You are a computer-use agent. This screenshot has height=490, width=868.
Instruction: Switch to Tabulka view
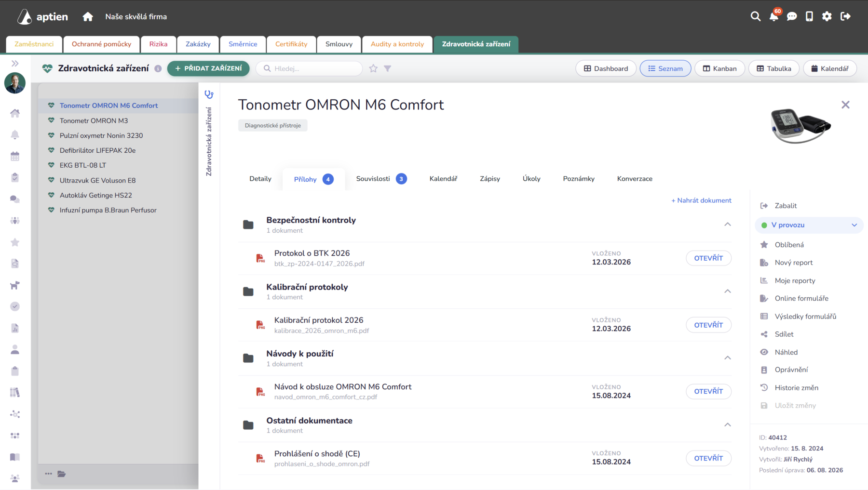click(773, 68)
